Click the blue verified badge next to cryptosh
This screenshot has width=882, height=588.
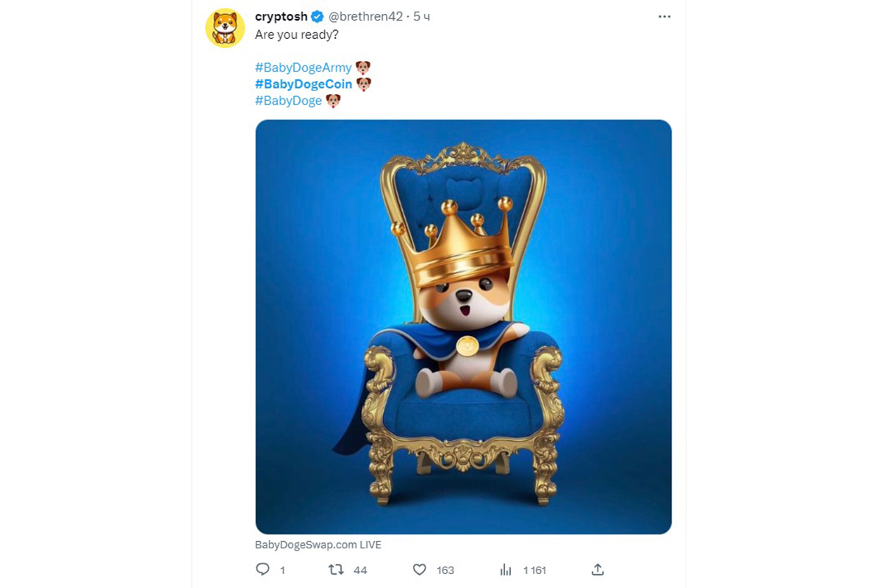[317, 15]
